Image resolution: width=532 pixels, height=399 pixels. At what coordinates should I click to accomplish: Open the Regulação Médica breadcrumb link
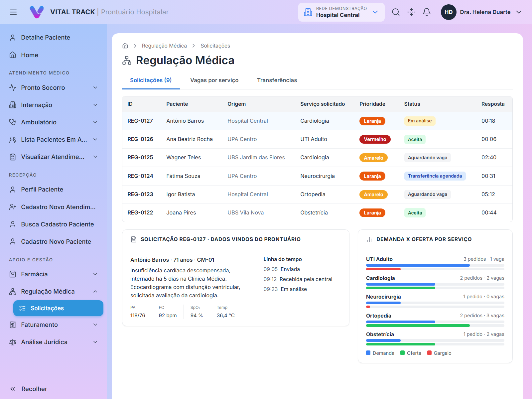[x=164, y=46]
